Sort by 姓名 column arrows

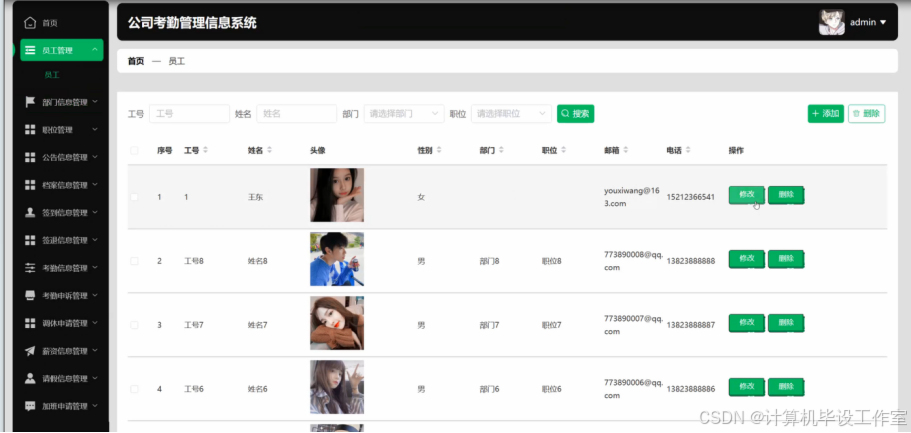(269, 151)
